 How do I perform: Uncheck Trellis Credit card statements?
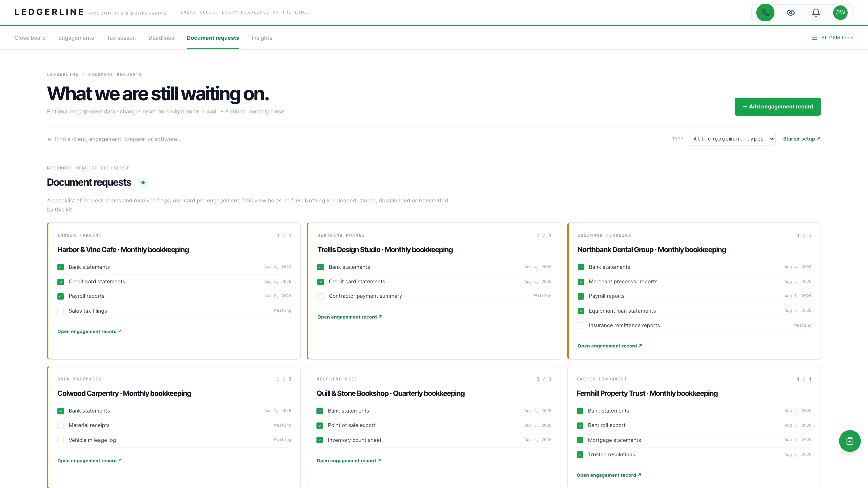tap(321, 282)
